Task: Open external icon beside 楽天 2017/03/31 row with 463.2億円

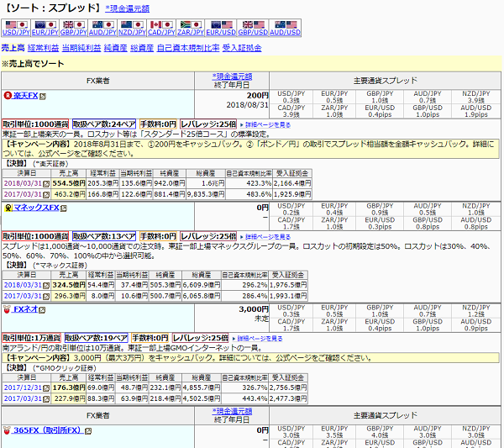Action: (x=46, y=194)
